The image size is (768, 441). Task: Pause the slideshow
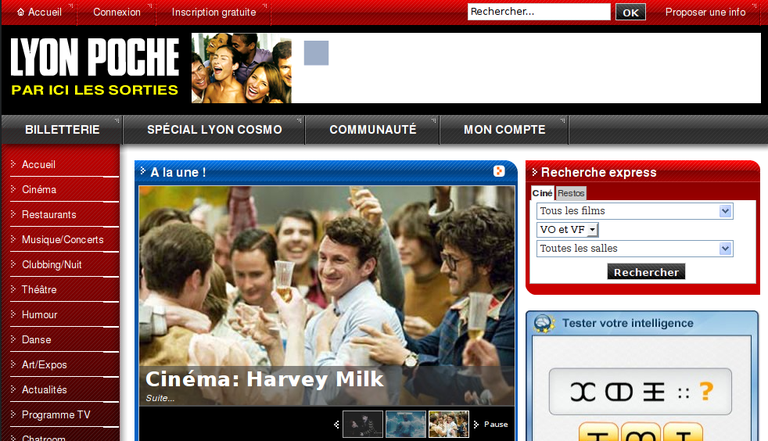click(x=496, y=424)
